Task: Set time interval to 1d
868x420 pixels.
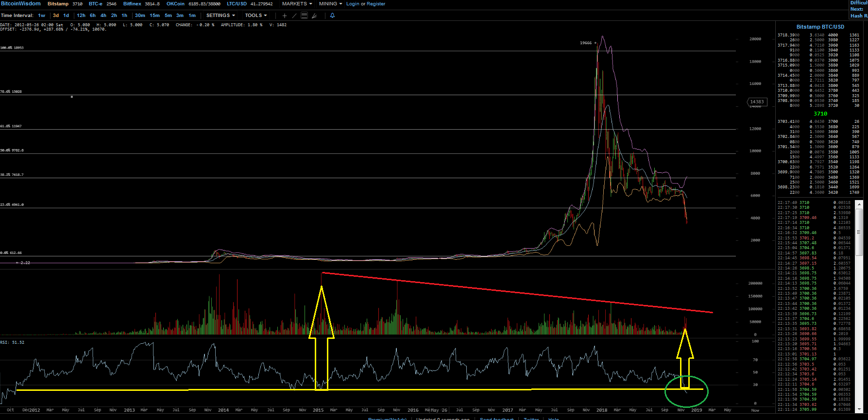Action: click(x=66, y=16)
